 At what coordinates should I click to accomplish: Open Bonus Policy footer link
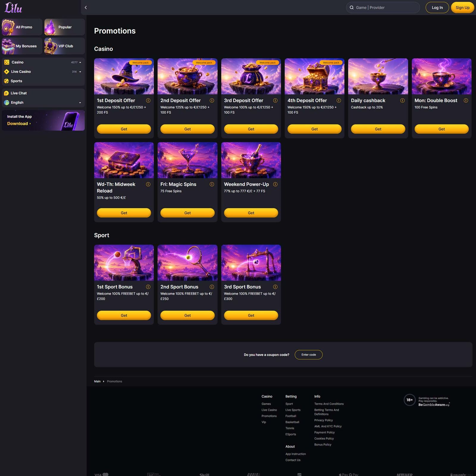point(323,445)
